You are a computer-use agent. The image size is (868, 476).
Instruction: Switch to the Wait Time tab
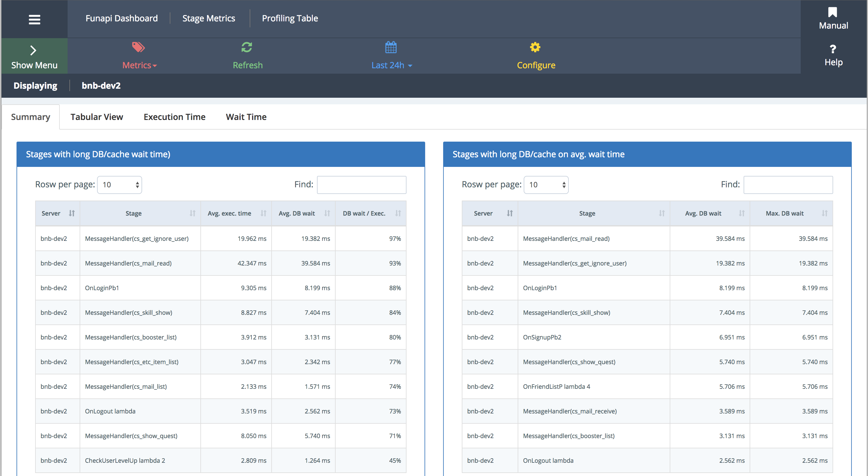click(x=246, y=117)
